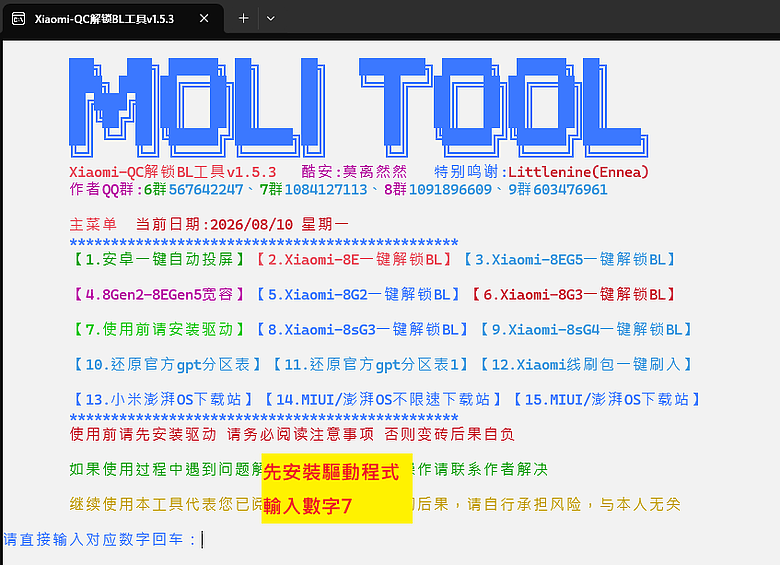This screenshot has height=565, width=780.
Task: Click option 5.Xiaomi-8G2一键解锁BL
Action: [358, 294]
